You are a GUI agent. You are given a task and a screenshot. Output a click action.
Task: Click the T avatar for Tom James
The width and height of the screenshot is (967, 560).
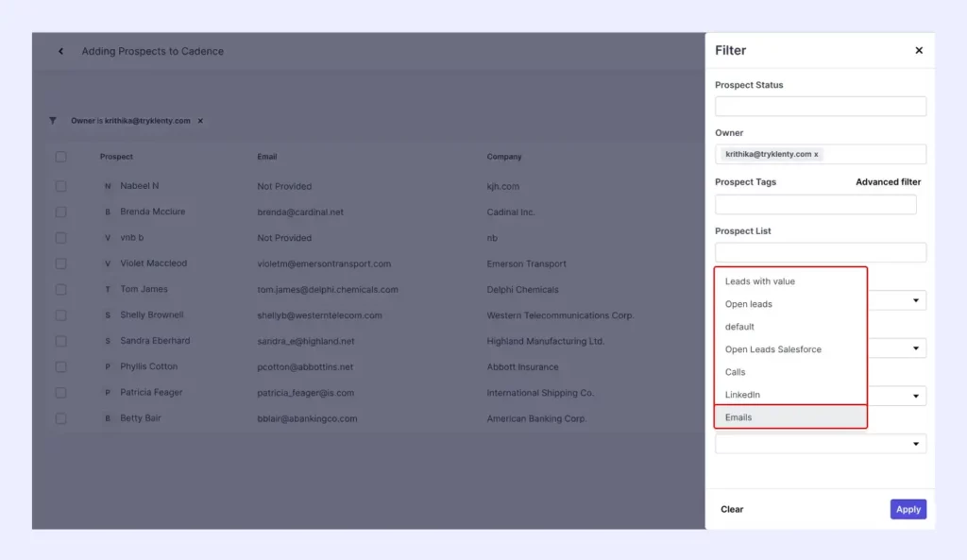point(108,289)
